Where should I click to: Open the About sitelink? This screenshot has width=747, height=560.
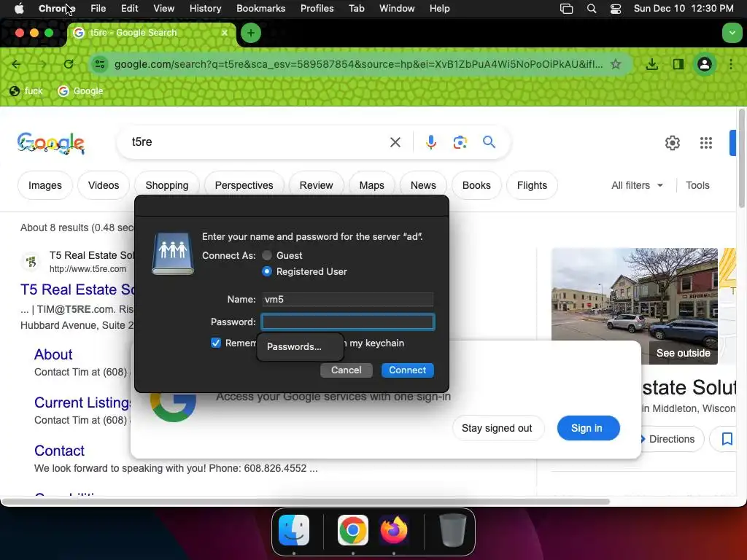click(53, 354)
